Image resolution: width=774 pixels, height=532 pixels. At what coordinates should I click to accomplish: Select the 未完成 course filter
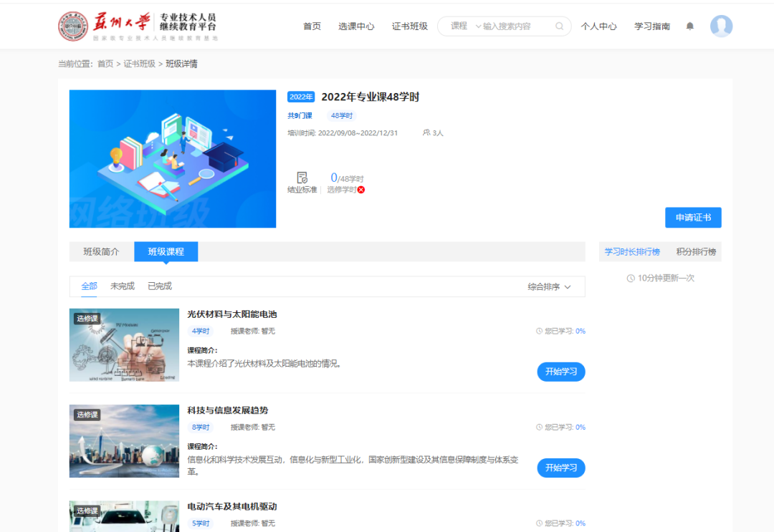pyautogui.click(x=122, y=285)
